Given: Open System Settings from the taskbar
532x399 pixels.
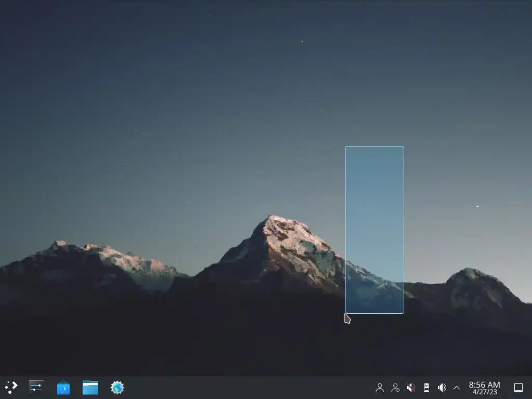Looking at the screenshot, I should pos(36,387).
